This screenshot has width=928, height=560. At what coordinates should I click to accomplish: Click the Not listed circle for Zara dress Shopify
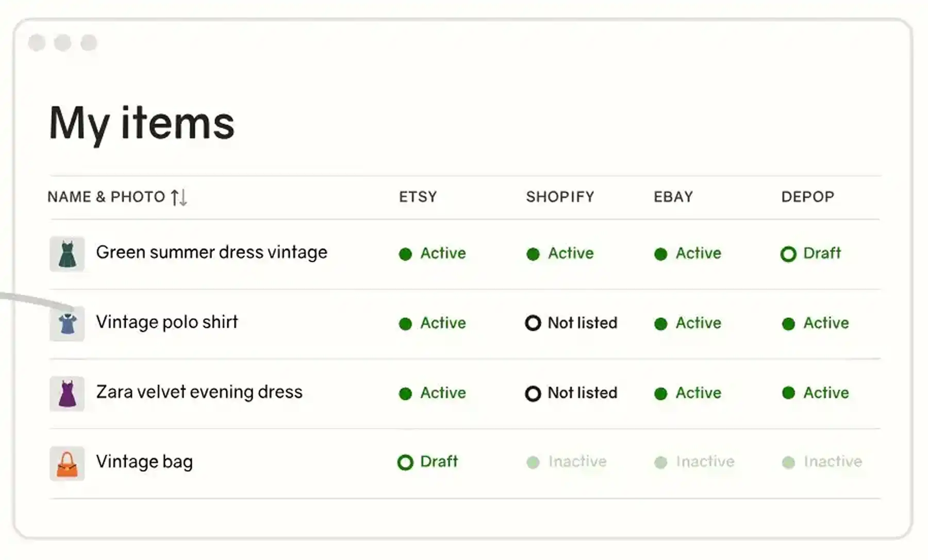click(533, 393)
